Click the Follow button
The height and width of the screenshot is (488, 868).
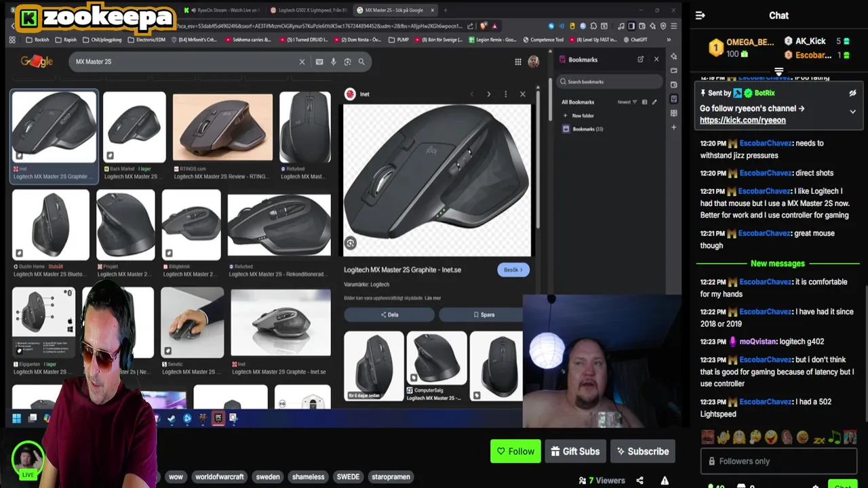click(515, 451)
